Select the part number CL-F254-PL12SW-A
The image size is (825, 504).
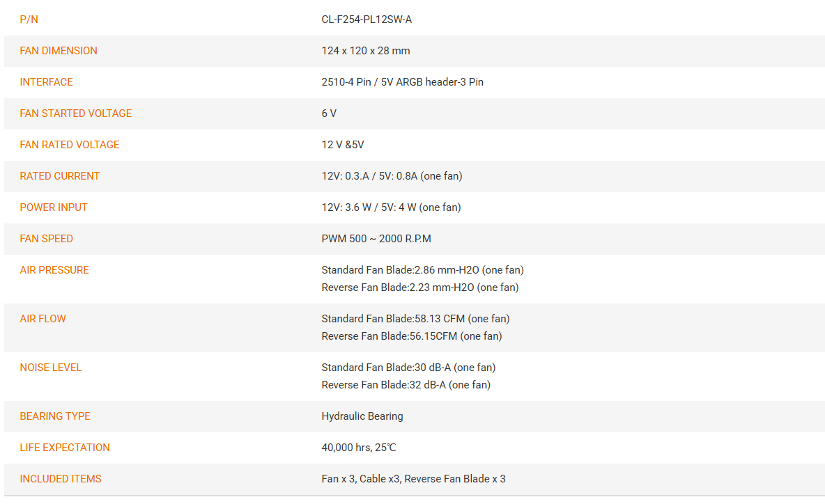click(367, 19)
